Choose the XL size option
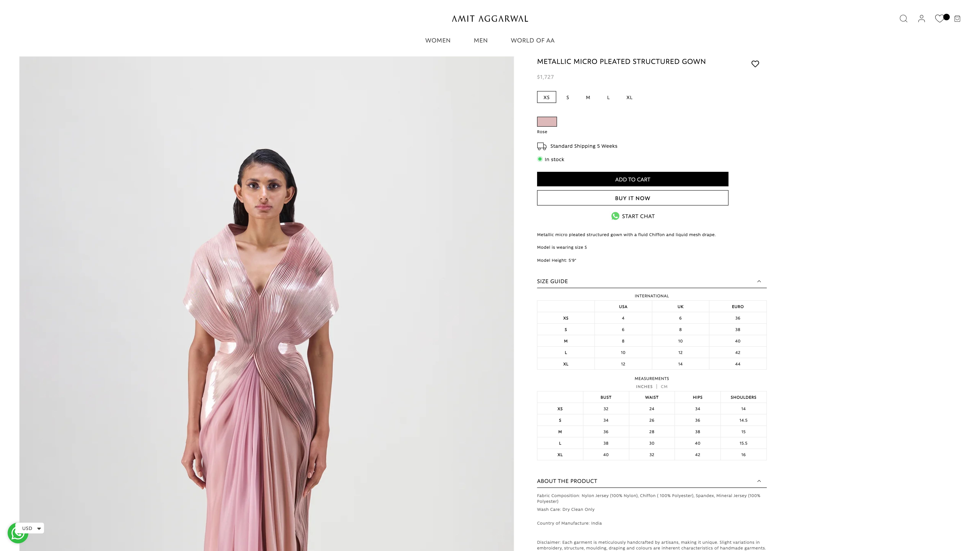 pyautogui.click(x=629, y=97)
